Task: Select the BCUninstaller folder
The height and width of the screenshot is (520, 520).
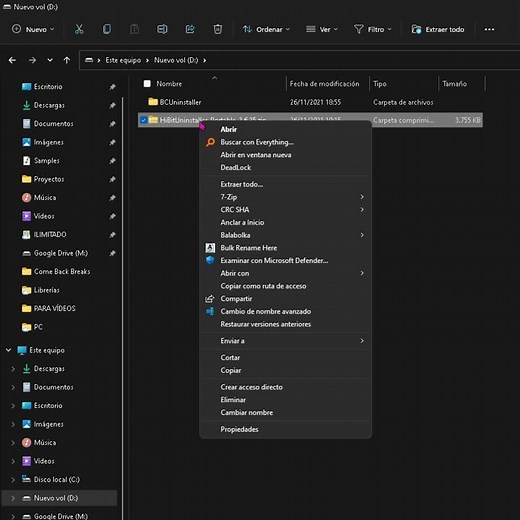Action: 180,102
